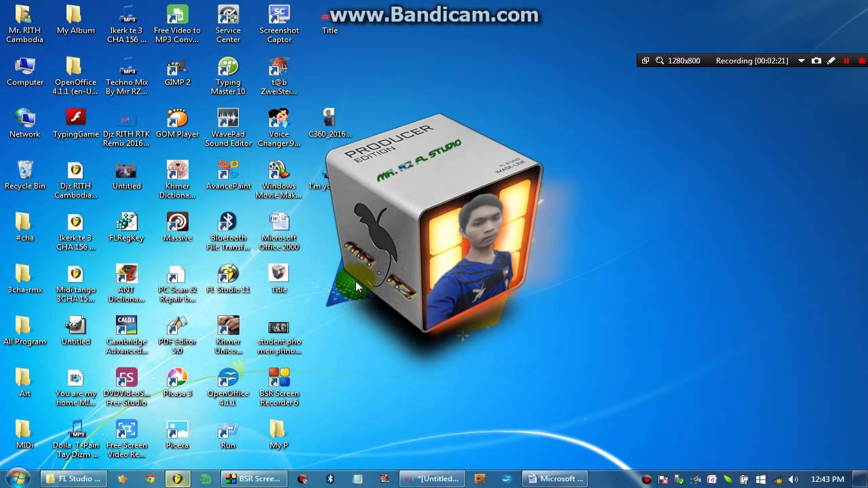Switch to BSR Screen Recorder taskbar button
868x488 pixels.
pyautogui.click(x=254, y=479)
